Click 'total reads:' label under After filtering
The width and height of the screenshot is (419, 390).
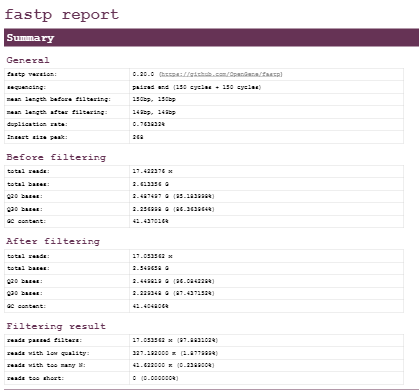pos(28,256)
